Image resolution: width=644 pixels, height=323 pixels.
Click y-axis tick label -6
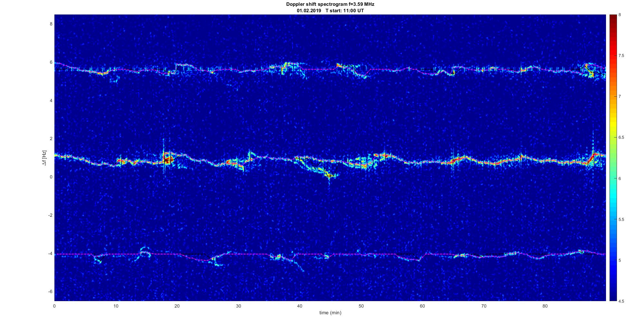pos(50,291)
